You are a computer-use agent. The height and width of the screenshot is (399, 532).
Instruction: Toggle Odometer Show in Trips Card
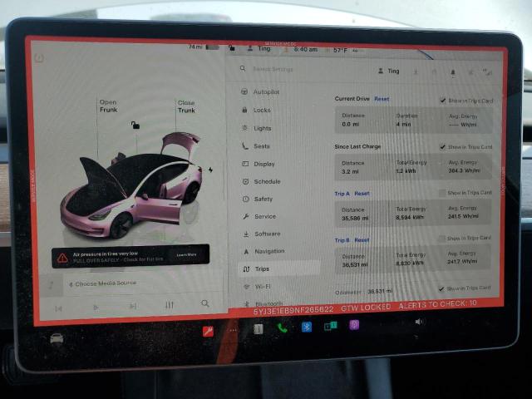[441, 288]
